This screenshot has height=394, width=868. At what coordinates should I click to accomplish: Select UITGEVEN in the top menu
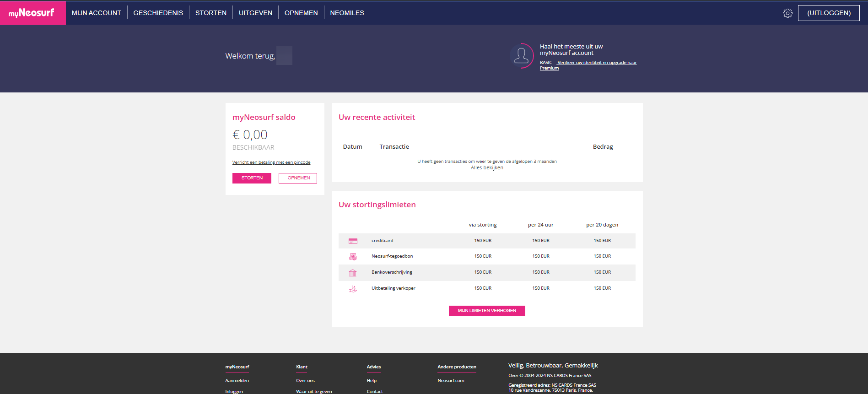[255, 13]
